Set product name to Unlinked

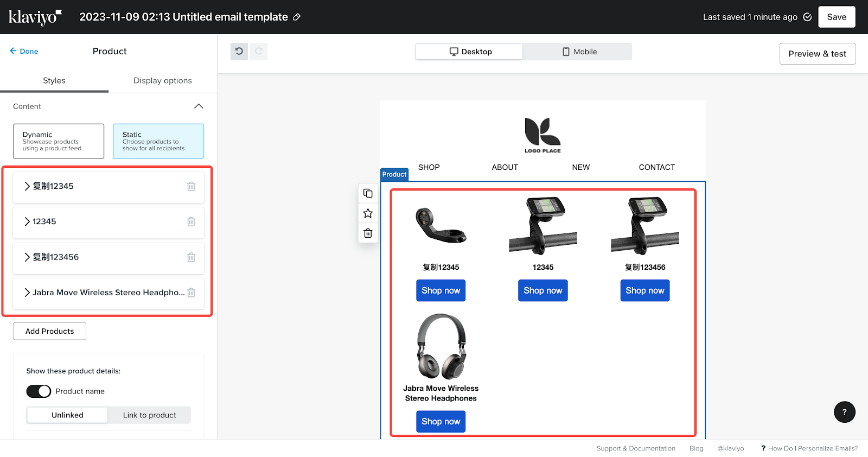pos(67,415)
